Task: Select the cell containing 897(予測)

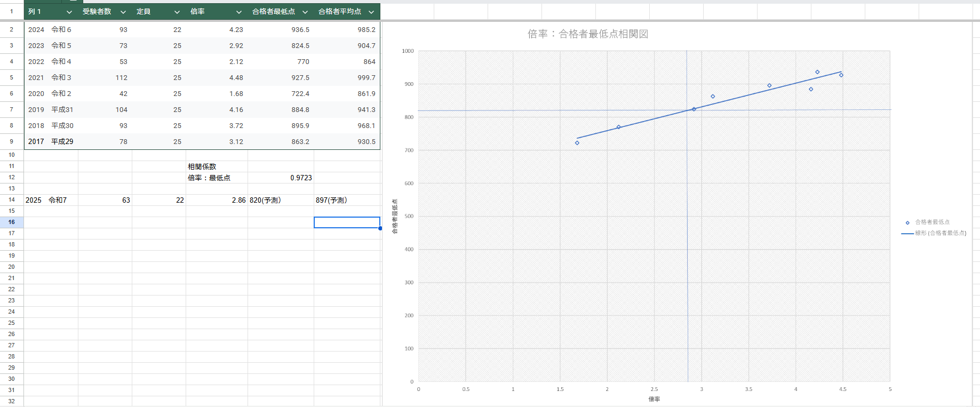Action: click(347, 200)
